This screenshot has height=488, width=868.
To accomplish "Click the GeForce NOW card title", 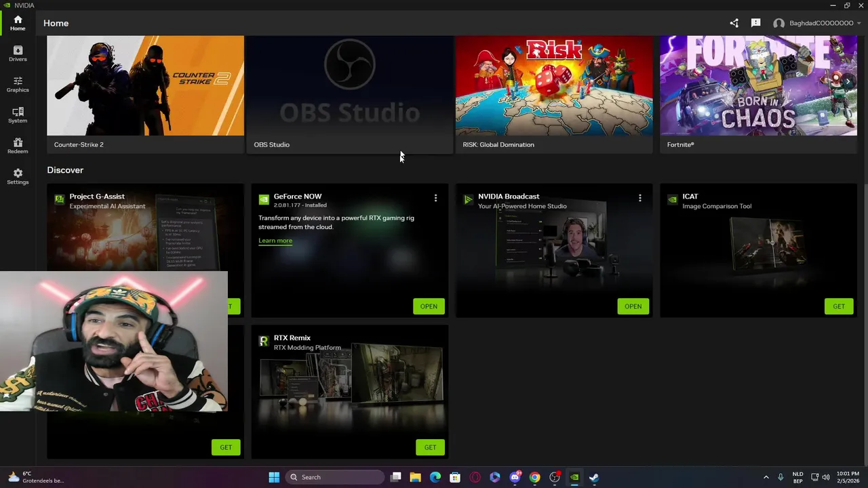I will (x=298, y=197).
